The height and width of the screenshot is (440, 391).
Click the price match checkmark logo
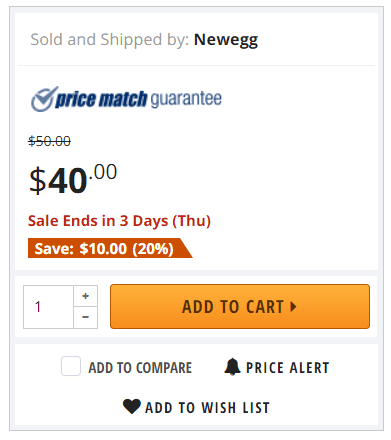(x=43, y=99)
